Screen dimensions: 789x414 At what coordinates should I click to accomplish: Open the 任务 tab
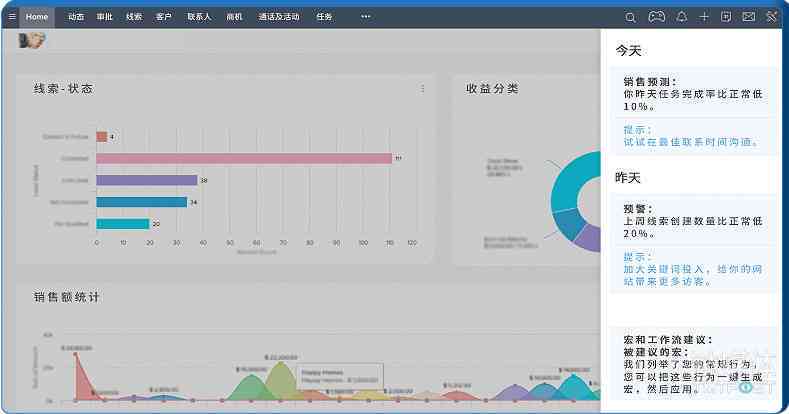coord(324,17)
